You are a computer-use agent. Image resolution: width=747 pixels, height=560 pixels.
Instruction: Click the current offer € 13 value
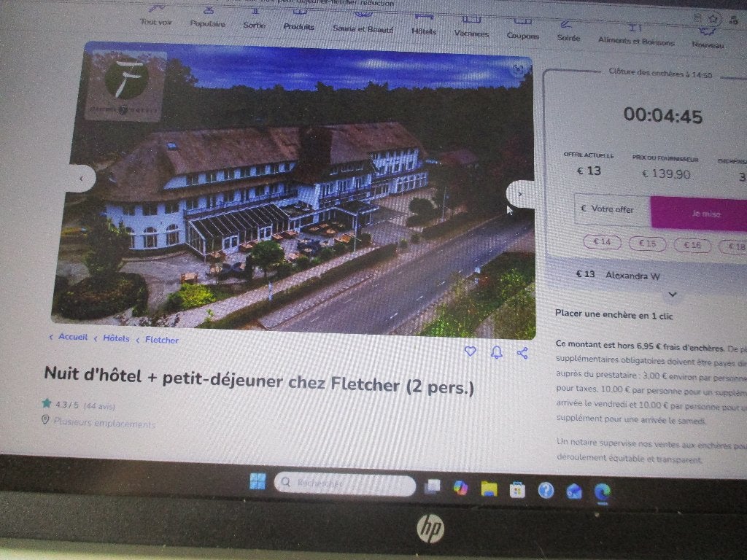pos(589,171)
